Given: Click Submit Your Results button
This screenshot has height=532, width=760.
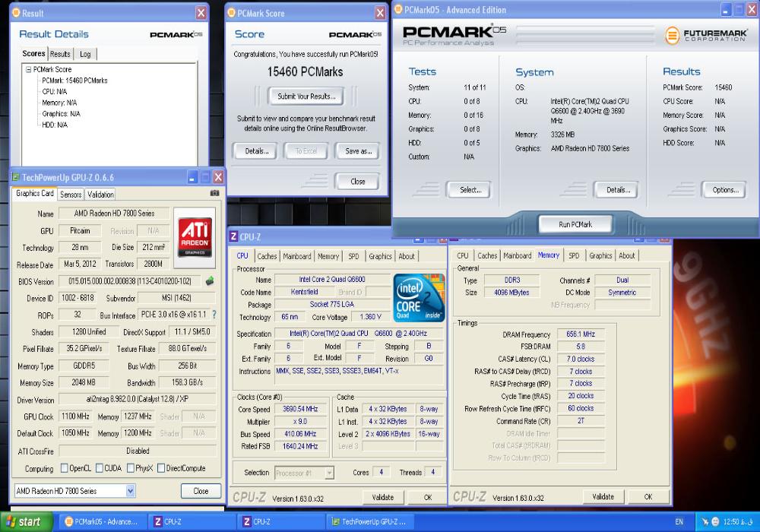Looking at the screenshot, I should [306, 96].
